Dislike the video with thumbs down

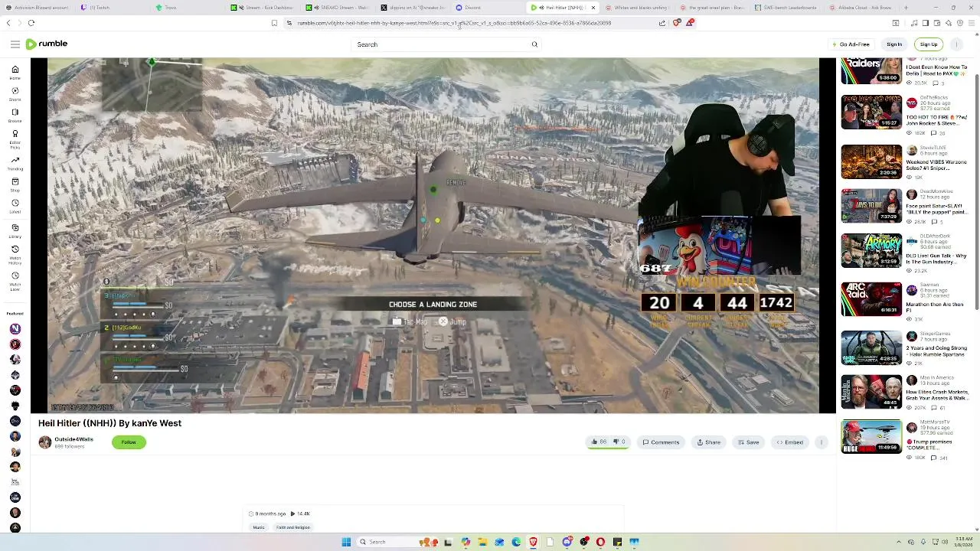point(619,442)
